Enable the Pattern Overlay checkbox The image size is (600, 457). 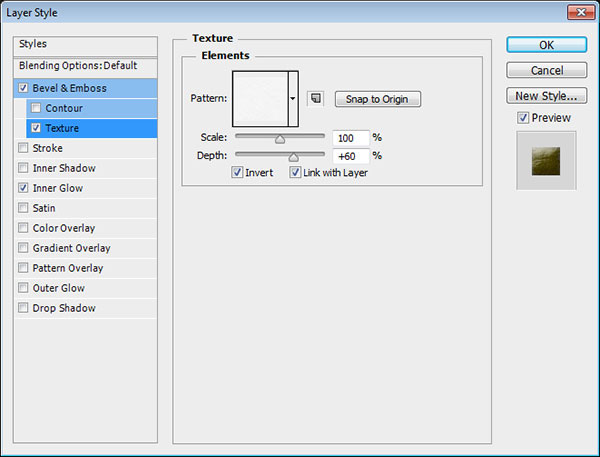tap(23, 268)
